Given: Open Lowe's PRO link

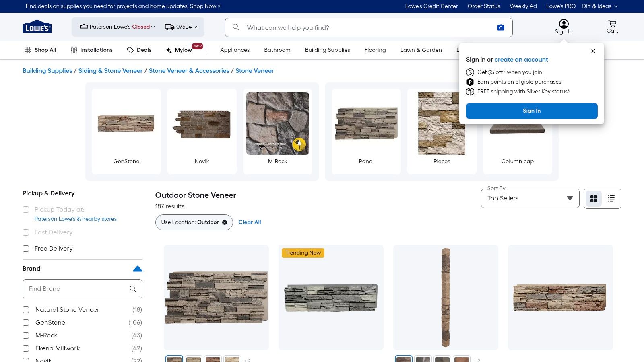Looking at the screenshot, I should coord(561,6).
